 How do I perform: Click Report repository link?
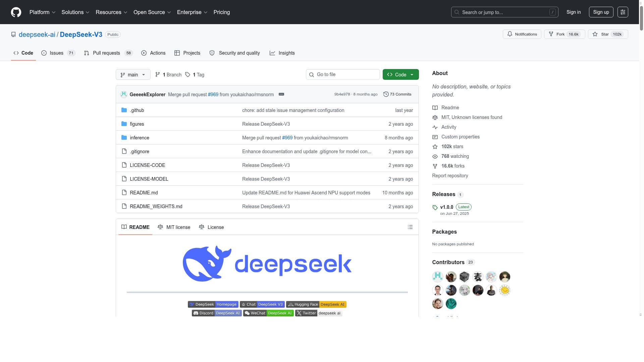coord(450,176)
